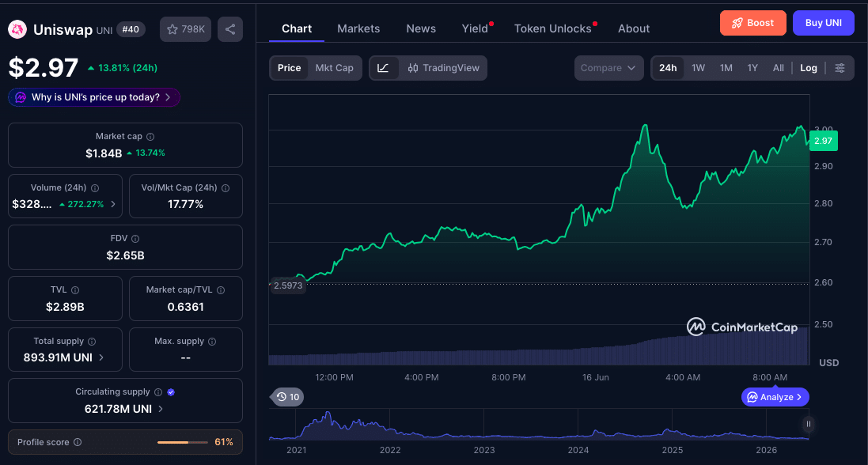Image resolution: width=868 pixels, height=465 pixels.
Task: Click the Uniswap unicorn logo icon
Action: point(18,29)
